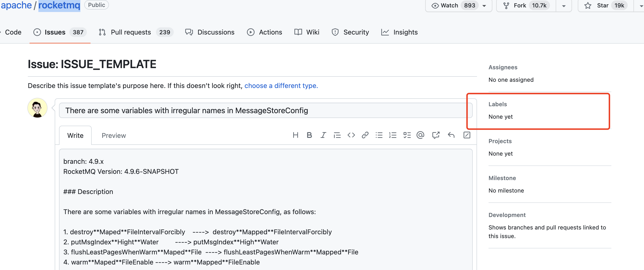Add a link with the chain icon
644x270 pixels.
(x=365, y=135)
